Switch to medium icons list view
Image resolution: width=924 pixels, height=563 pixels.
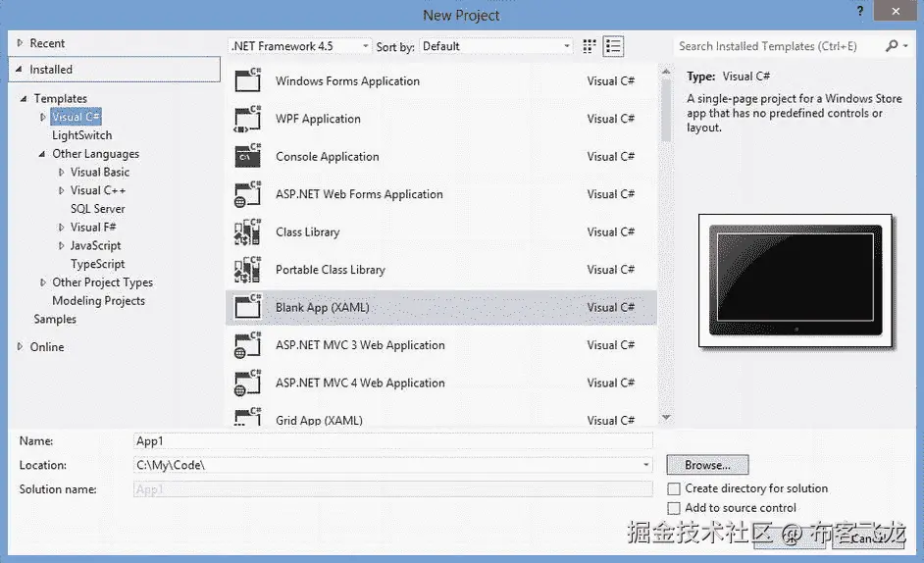613,46
